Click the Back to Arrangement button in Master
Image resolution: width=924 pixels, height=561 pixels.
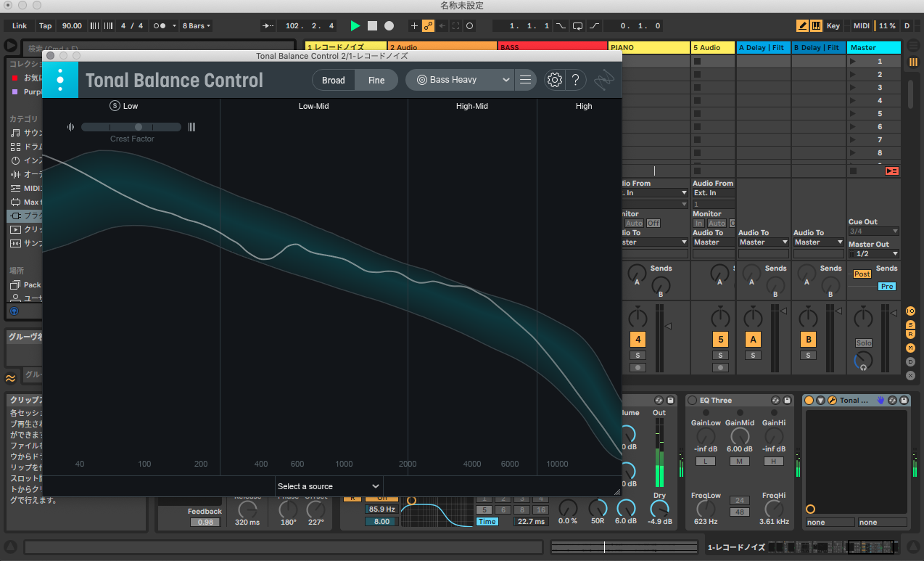891,171
